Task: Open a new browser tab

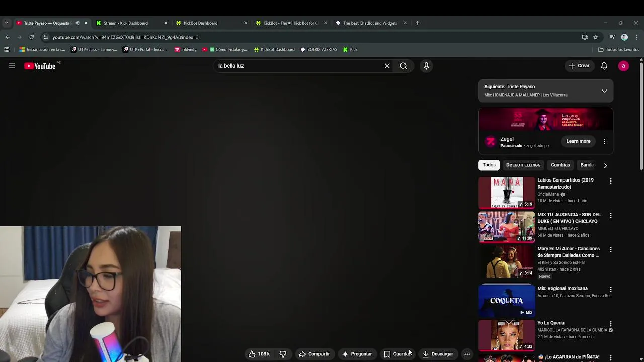Action: pyautogui.click(x=417, y=23)
